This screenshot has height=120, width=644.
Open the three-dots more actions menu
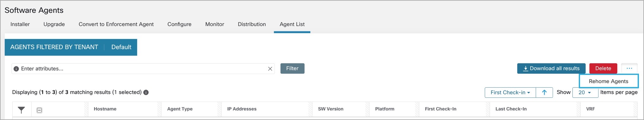[629, 68]
